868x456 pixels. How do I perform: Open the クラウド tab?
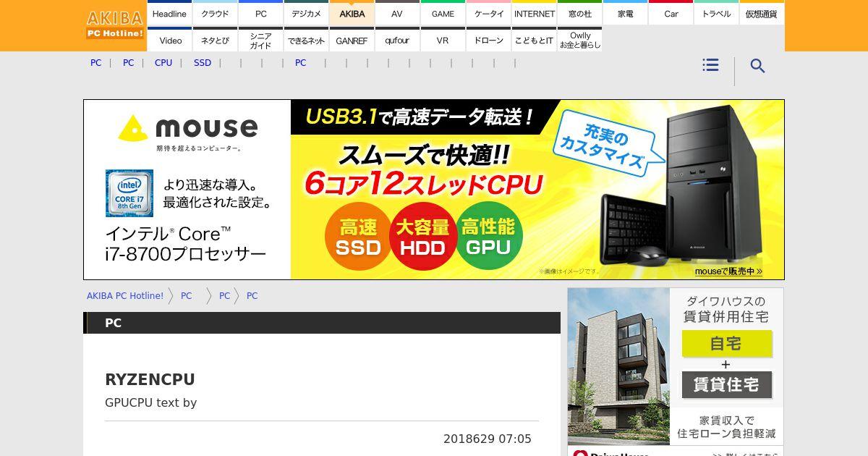215,14
